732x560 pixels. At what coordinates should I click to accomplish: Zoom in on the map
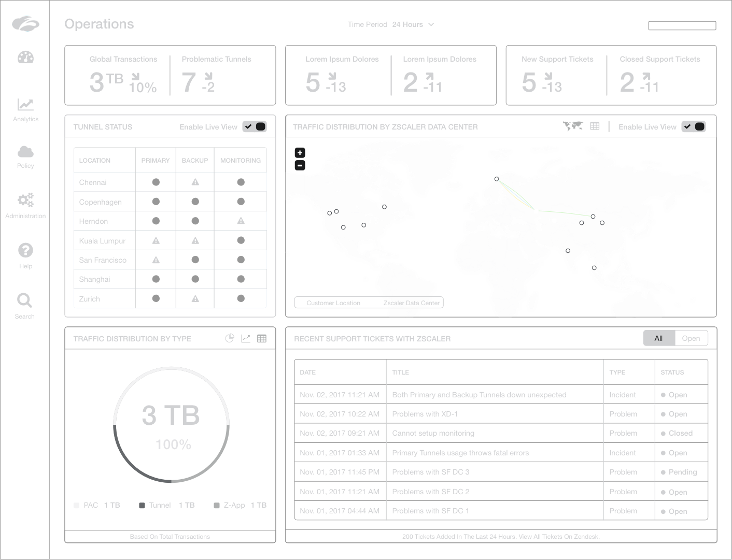point(300,153)
